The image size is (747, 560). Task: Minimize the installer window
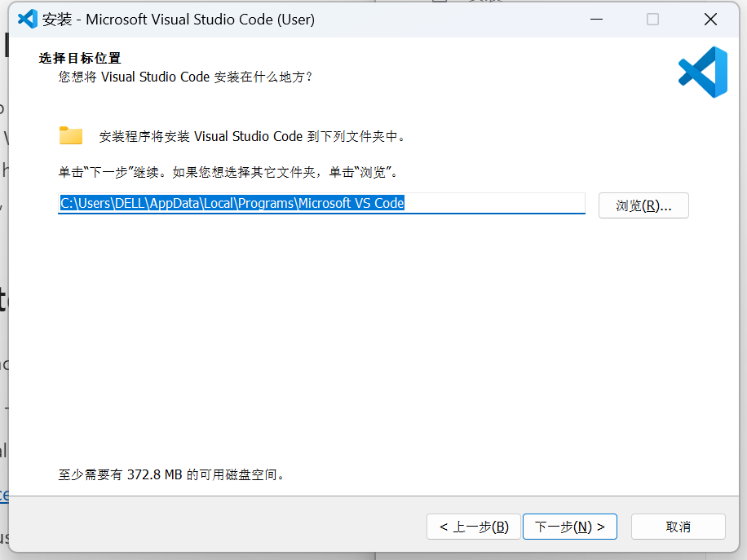tap(596, 19)
